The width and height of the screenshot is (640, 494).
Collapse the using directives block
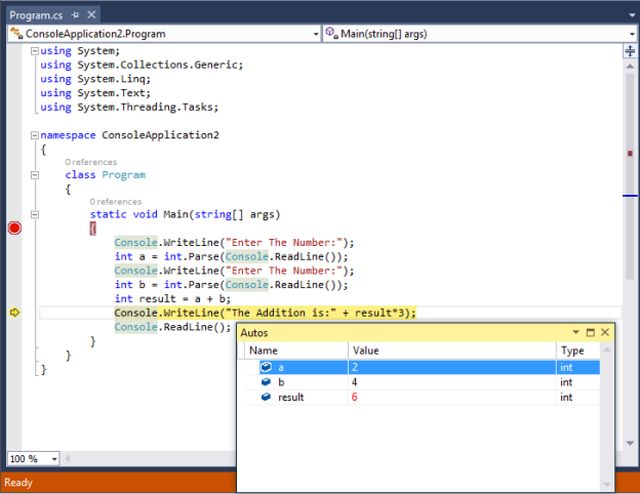click(x=35, y=51)
